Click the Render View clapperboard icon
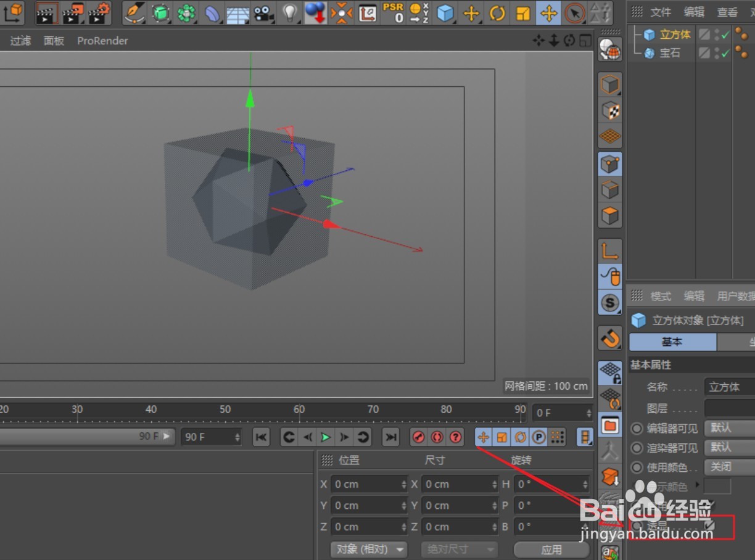The height and width of the screenshot is (560, 755). pyautogui.click(x=46, y=12)
